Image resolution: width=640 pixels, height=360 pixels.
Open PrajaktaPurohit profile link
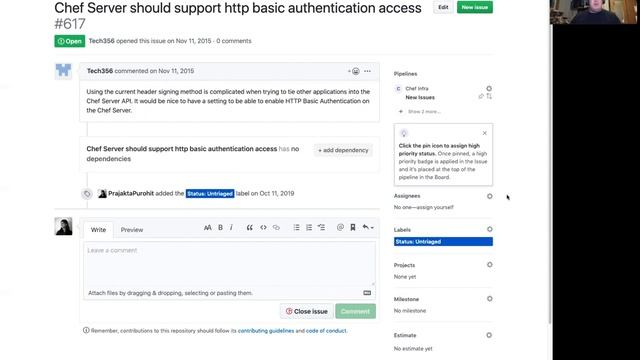[131, 193]
